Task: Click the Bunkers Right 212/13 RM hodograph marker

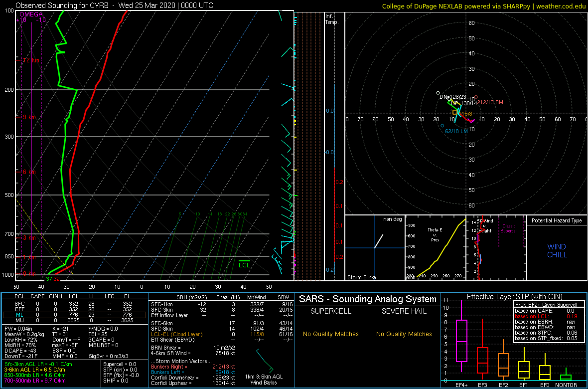Action: click(476, 97)
